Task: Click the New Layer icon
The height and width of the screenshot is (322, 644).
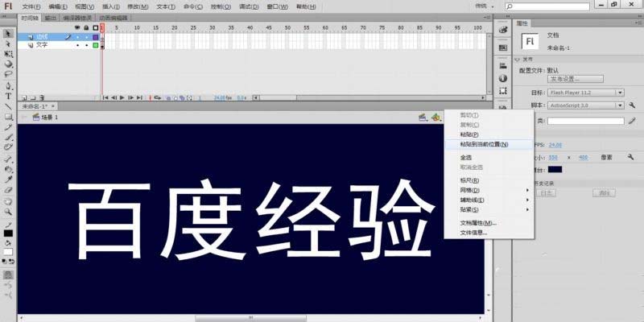Action: pyautogui.click(x=24, y=97)
